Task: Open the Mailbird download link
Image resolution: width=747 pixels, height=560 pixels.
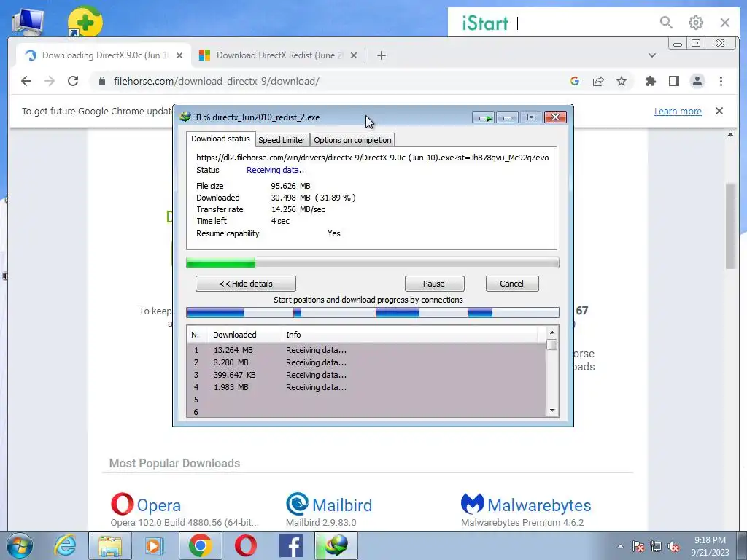Action: tap(341, 505)
